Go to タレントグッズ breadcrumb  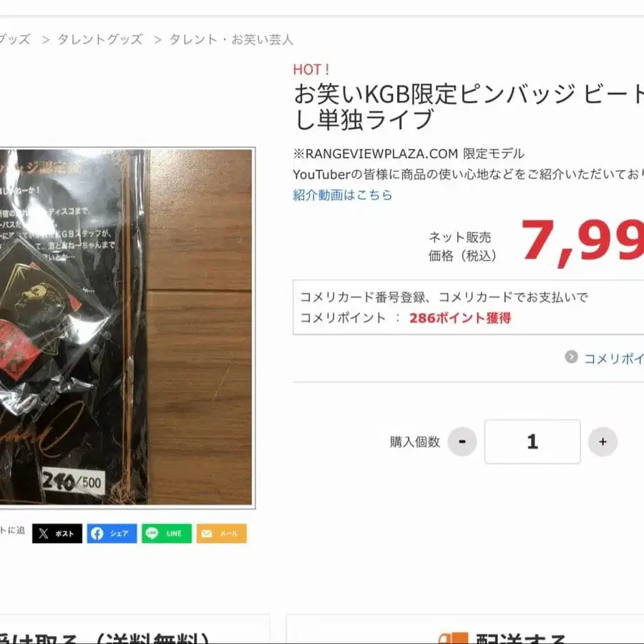[100, 39]
